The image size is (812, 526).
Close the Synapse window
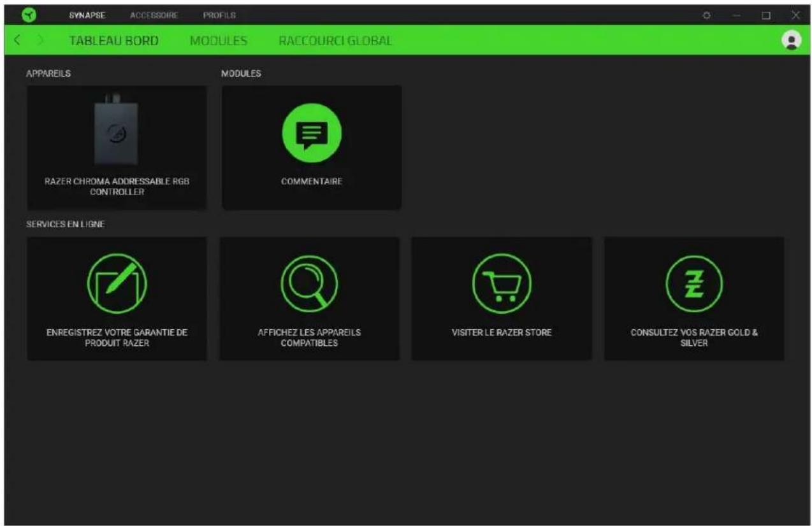(795, 15)
